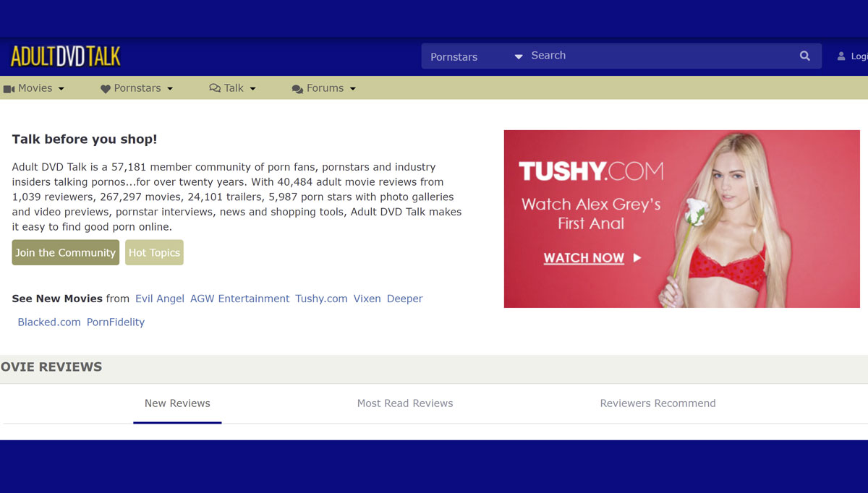Click the Forums chat bubbles icon
The image size is (868, 493).
(297, 89)
